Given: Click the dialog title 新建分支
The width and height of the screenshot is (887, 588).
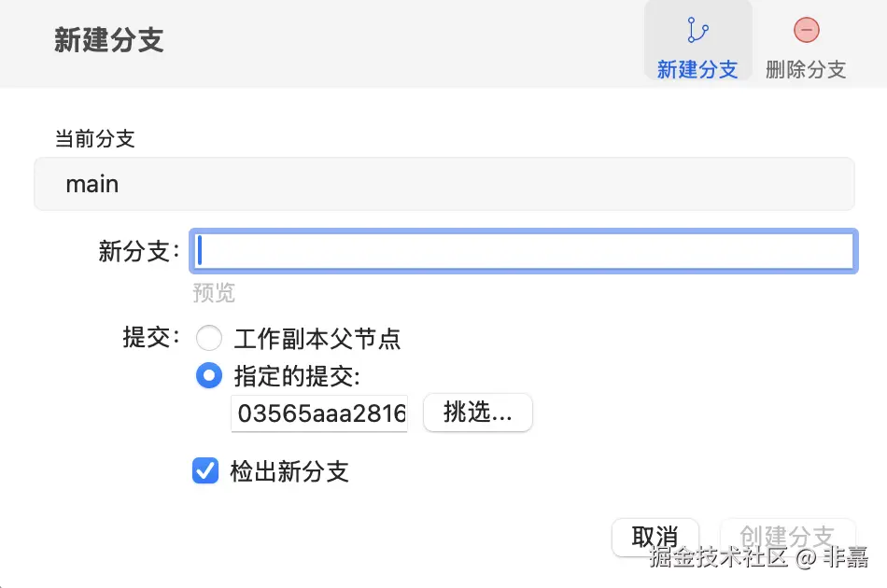Looking at the screenshot, I should tap(108, 41).
